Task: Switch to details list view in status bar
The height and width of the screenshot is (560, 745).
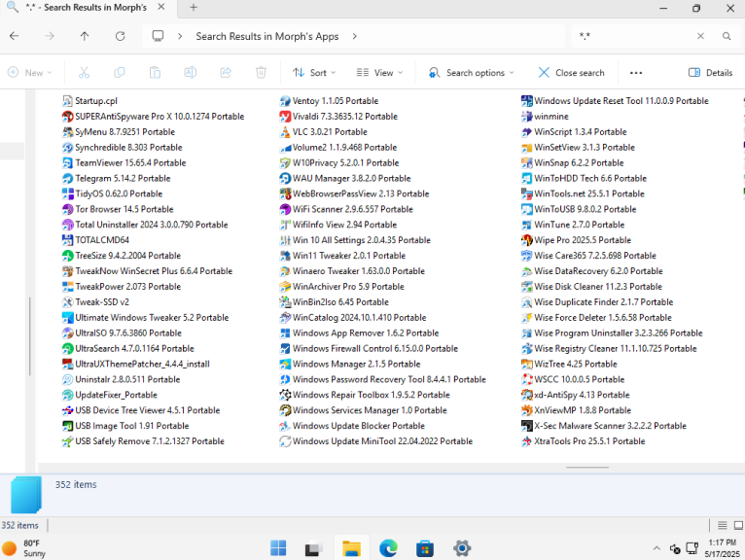Action: [x=723, y=525]
